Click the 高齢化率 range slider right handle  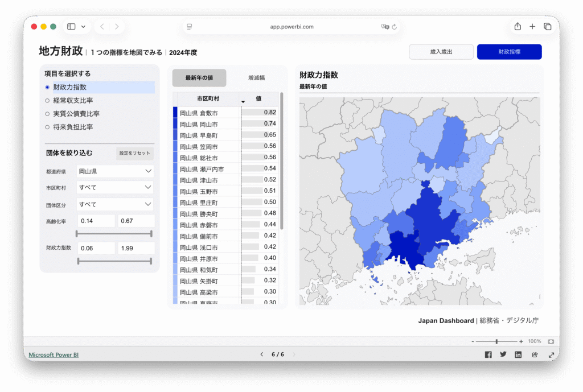[x=151, y=234]
